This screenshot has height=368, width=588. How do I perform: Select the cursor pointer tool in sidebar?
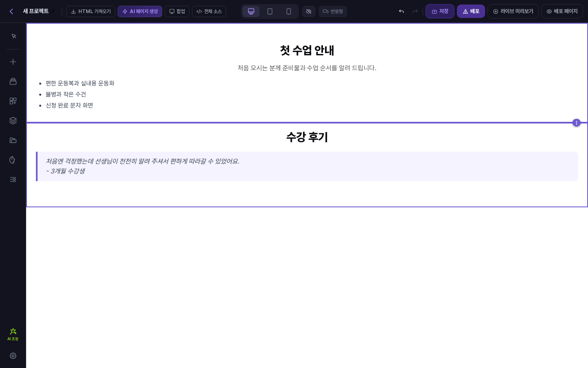pyautogui.click(x=13, y=36)
